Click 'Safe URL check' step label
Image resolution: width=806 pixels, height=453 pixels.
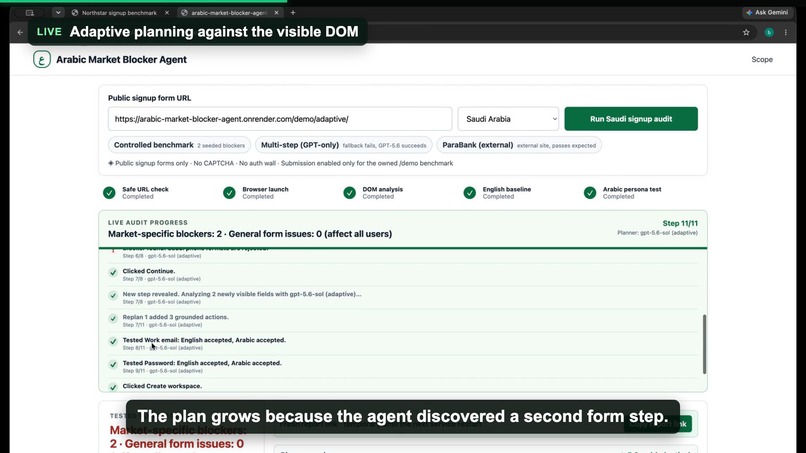145,189
